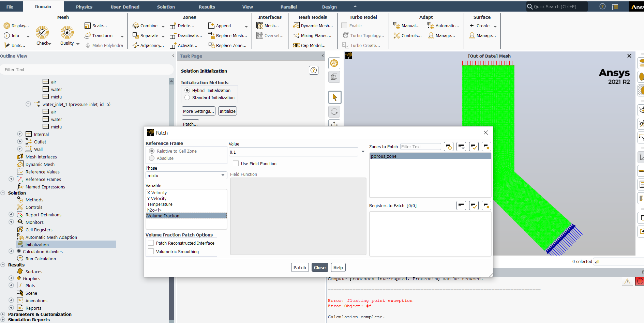Viewport: 644px width, 323px height.
Task: Enable Volumetric Smoothing option
Action: click(151, 251)
